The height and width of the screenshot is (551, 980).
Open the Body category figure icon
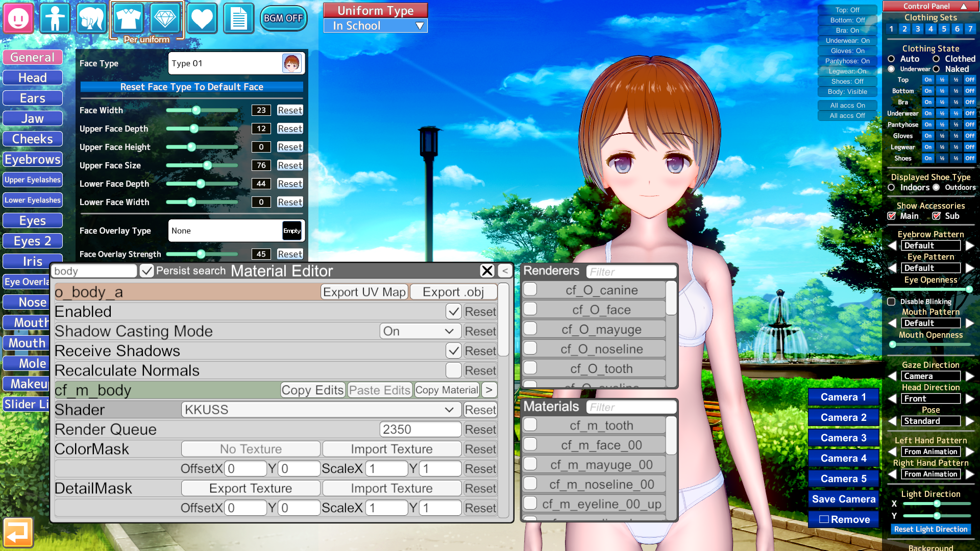click(x=55, y=18)
